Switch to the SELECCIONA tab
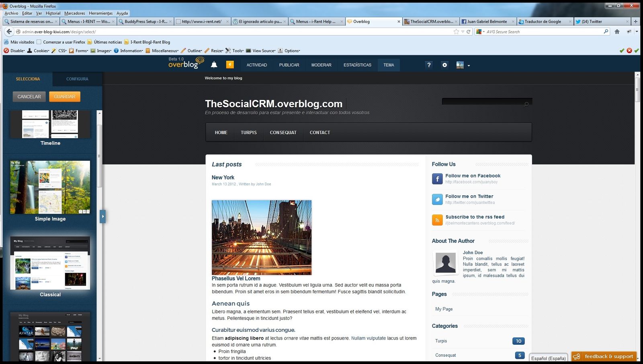 tap(28, 79)
